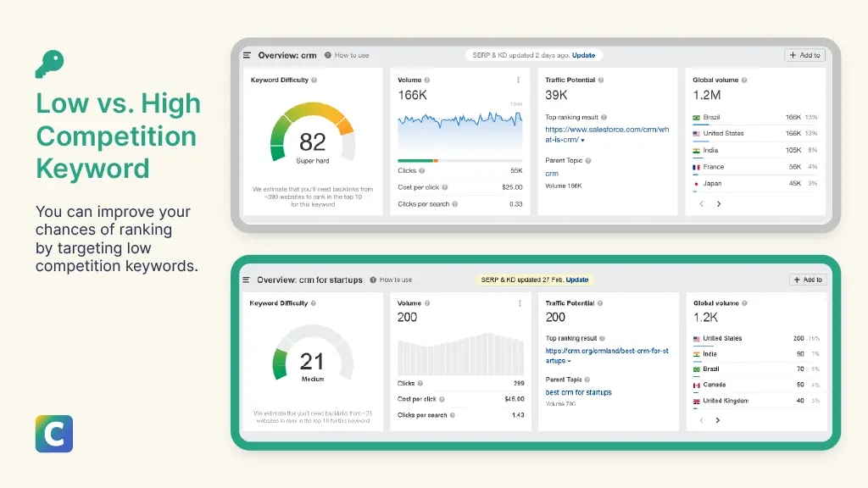Click help icon beside Parent Topic in crm panel
The height and width of the screenshot is (488, 868).
click(588, 161)
